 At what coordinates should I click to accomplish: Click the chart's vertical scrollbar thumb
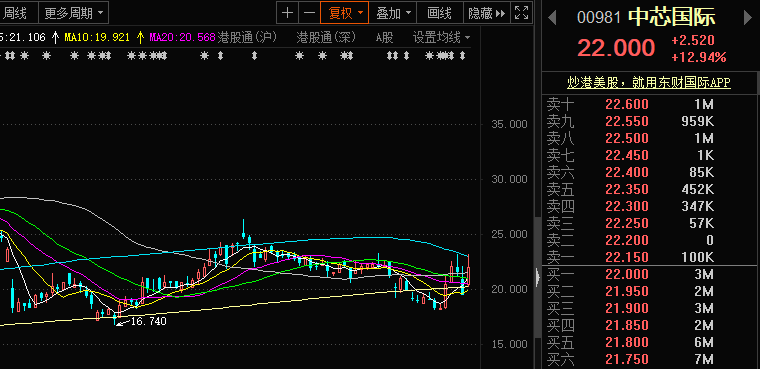tap(538, 278)
